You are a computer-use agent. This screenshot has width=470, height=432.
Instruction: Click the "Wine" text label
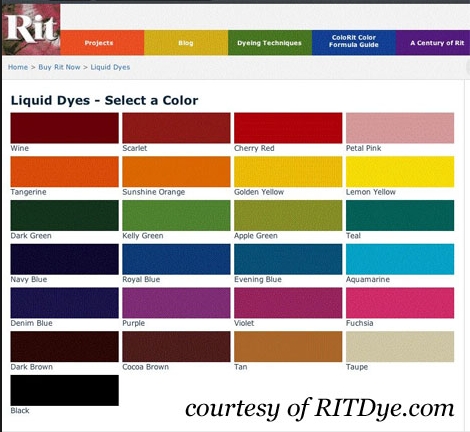(x=20, y=148)
